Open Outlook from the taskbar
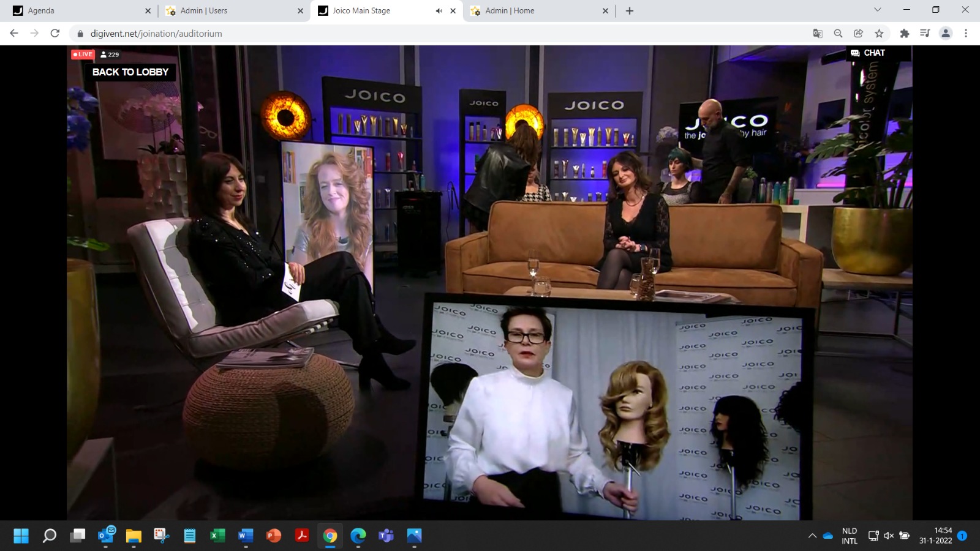The image size is (980, 551). pyautogui.click(x=106, y=535)
